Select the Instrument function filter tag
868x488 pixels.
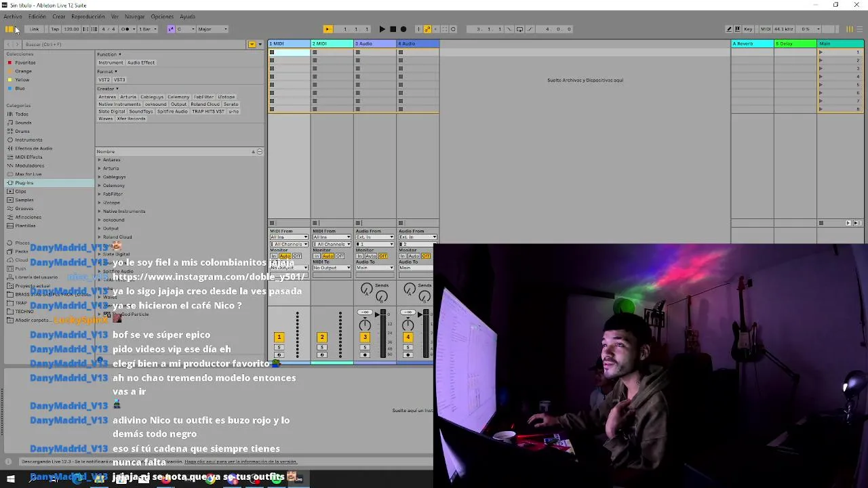(x=111, y=62)
